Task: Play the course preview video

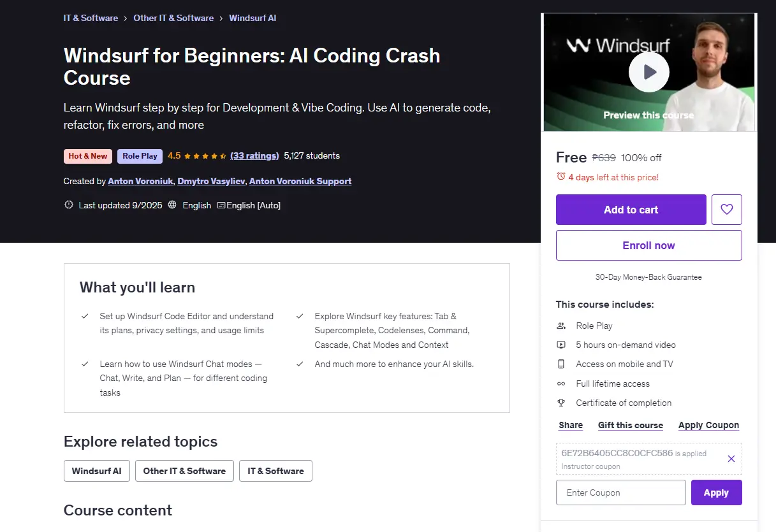Action: click(x=648, y=72)
